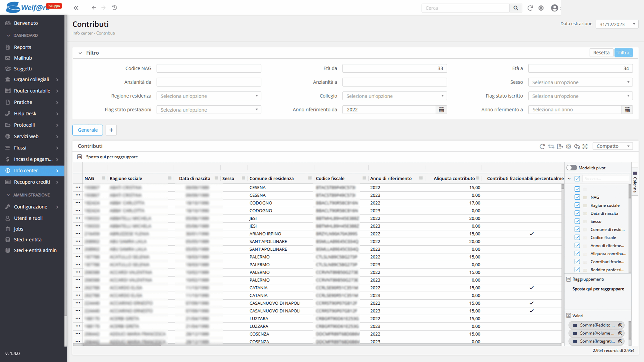
Task: Open Anno di riferimento column menu icon
Action: click(x=421, y=178)
